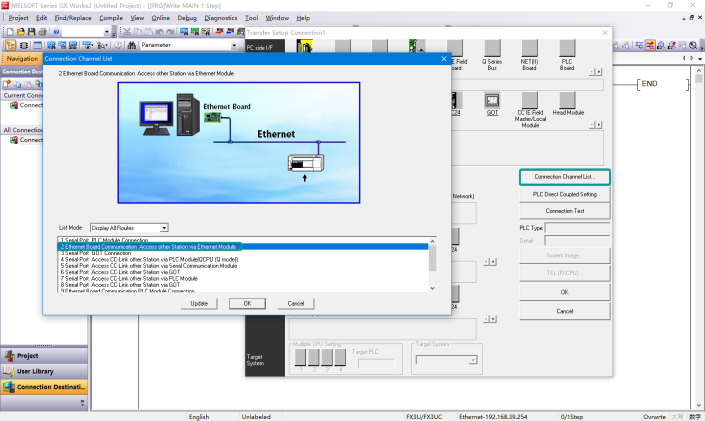Switch to the User Library pane
Screen dimensions: 705x421
pos(44,371)
